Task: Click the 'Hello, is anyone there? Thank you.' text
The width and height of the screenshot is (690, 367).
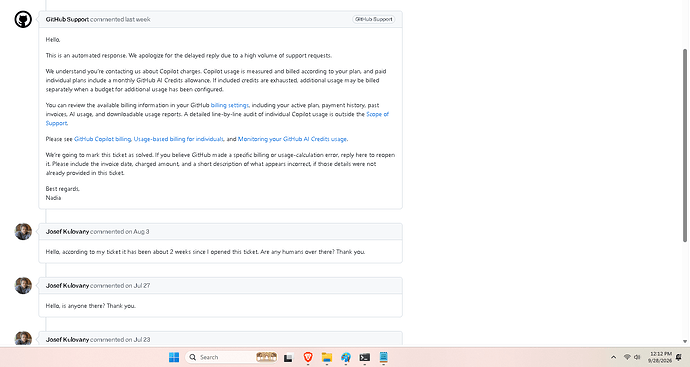Action: tap(91, 306)
